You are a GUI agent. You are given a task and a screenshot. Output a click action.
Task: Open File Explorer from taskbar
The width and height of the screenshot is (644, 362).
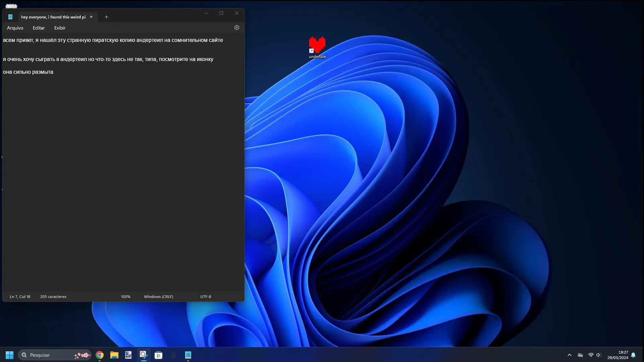tap(114, 355)
